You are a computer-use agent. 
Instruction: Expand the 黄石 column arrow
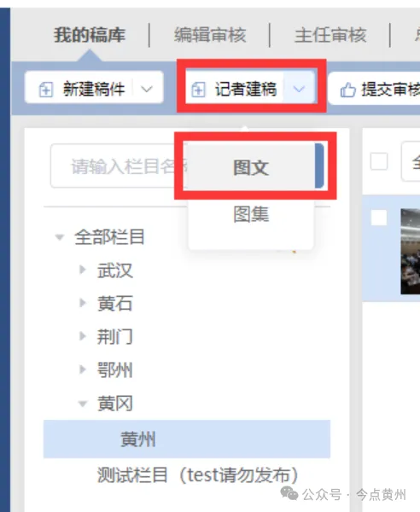(x=82, y=303)
